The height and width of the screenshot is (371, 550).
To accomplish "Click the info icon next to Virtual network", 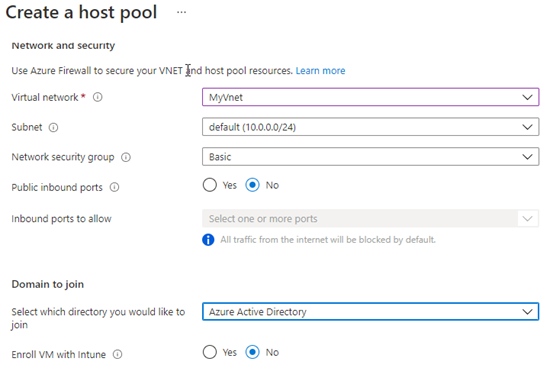I will [98, 97].
